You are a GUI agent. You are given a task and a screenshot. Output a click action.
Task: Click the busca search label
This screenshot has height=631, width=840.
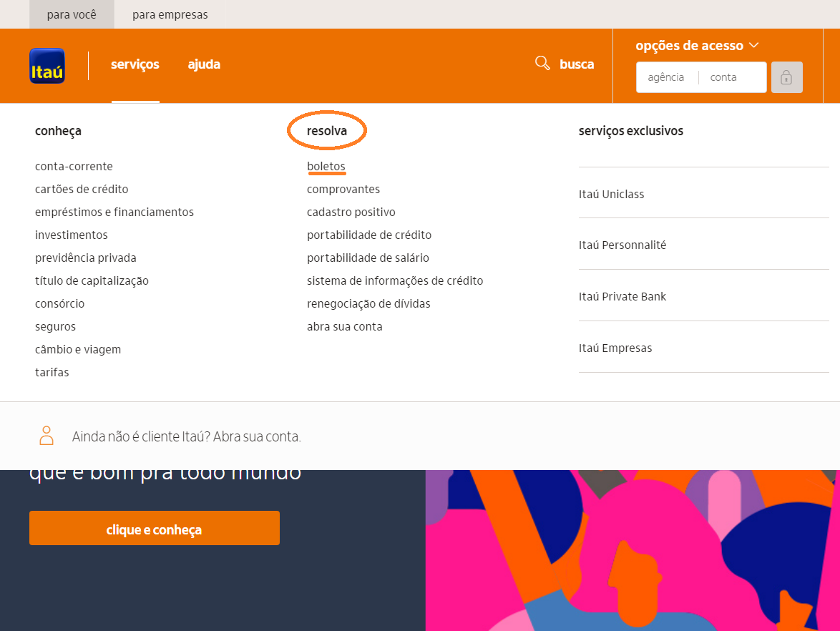577,64
